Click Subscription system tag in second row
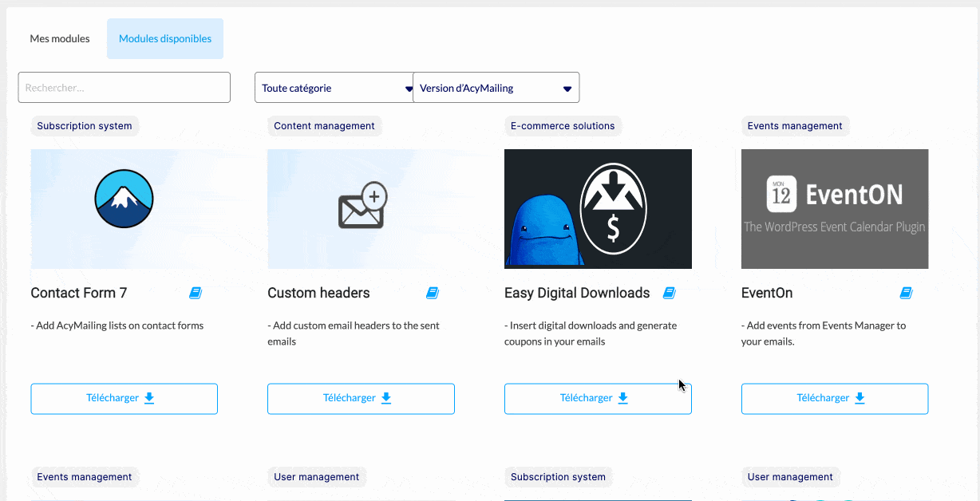The width and height of the screenshot is (980, 501). click(x=558, y=477)
